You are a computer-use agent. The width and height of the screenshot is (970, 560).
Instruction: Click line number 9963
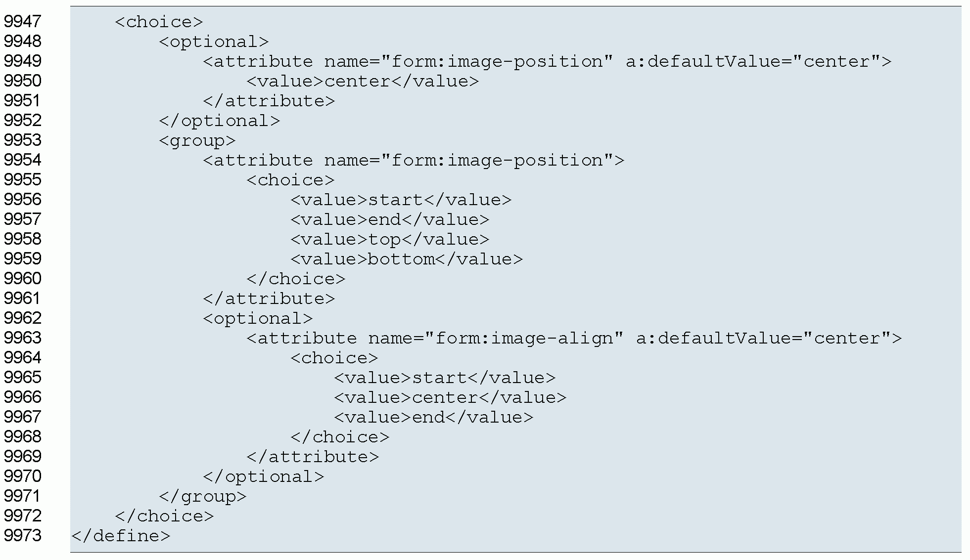coord(23,338)
